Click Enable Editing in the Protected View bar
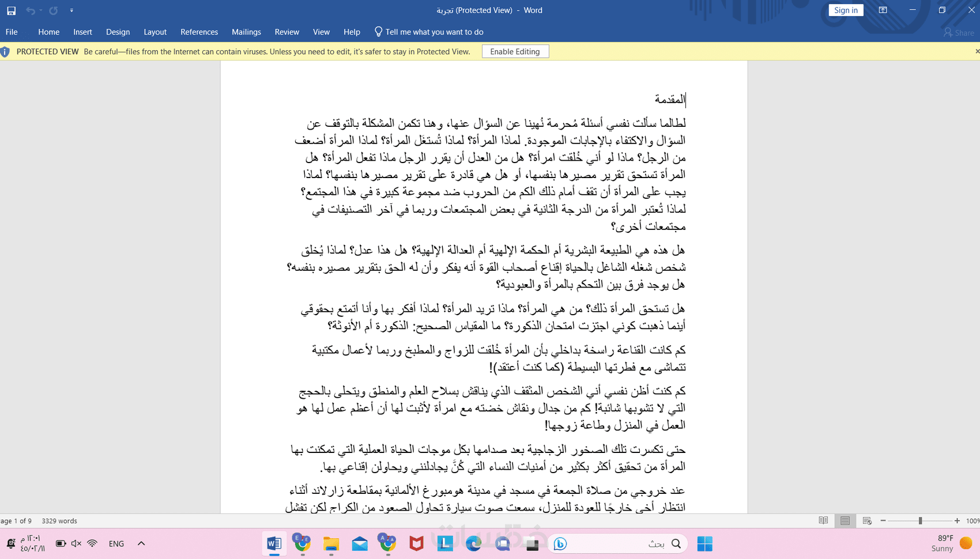The width and height of the screenshot is (980, 559). coord(515,51)
